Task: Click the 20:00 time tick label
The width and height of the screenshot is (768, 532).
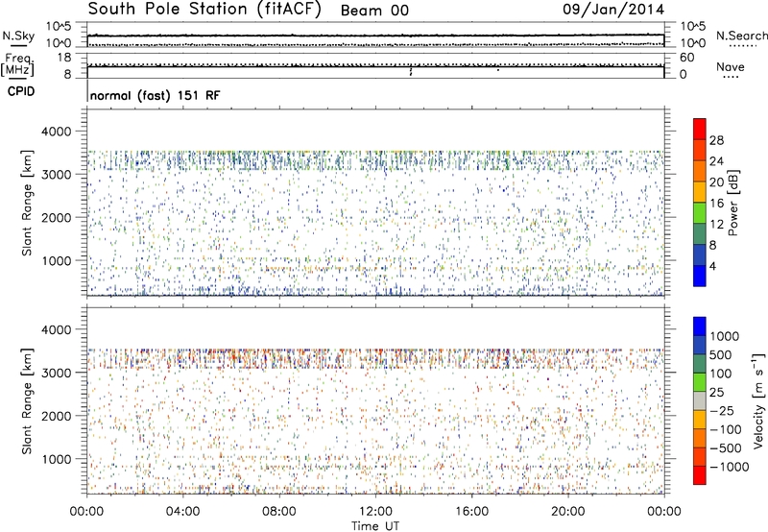Action: coord(568,512)
